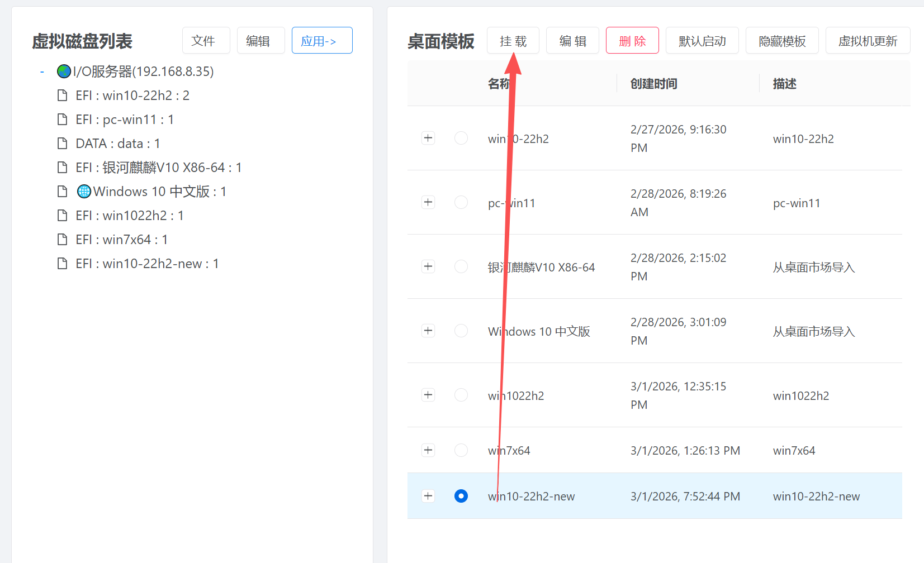The width and height of the screenshot is (924, 563).
Task: Open the 编辑 menu in virtual disk list
Action: pyautogui.click(x=260, y=41)
